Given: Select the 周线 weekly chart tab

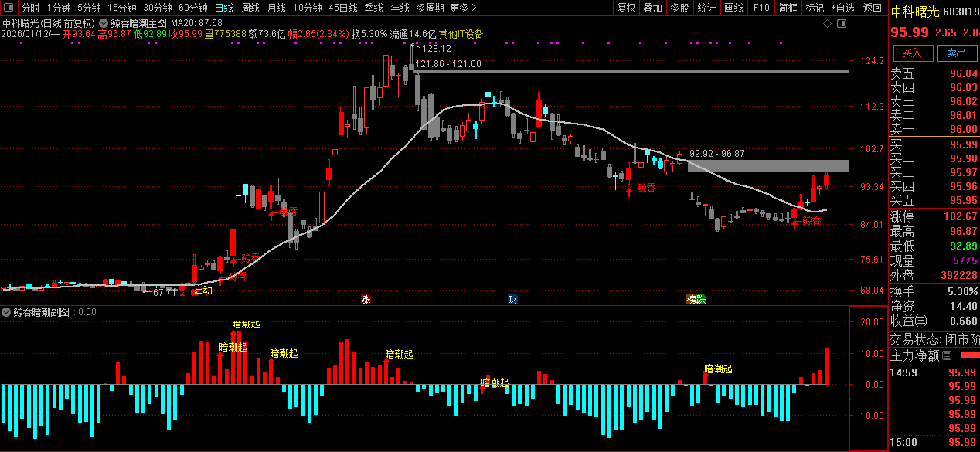Looking at the screenshot, I should click(250, 8).
